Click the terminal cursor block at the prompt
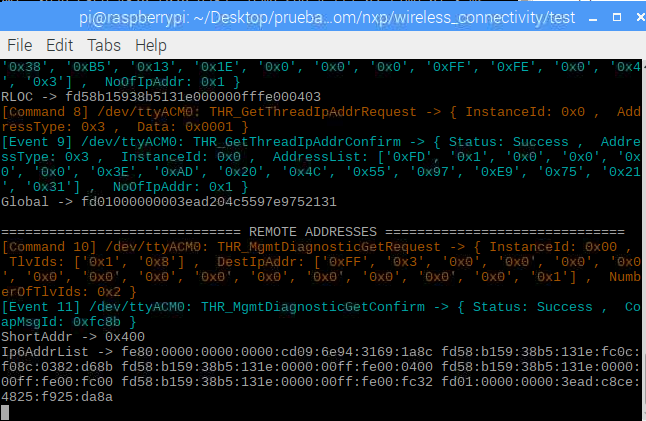 5,412
